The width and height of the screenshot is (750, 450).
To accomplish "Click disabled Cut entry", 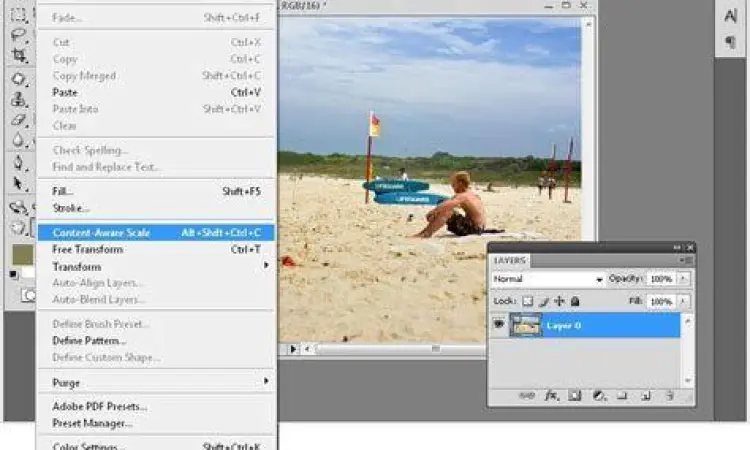I will (x=156, y=42).
